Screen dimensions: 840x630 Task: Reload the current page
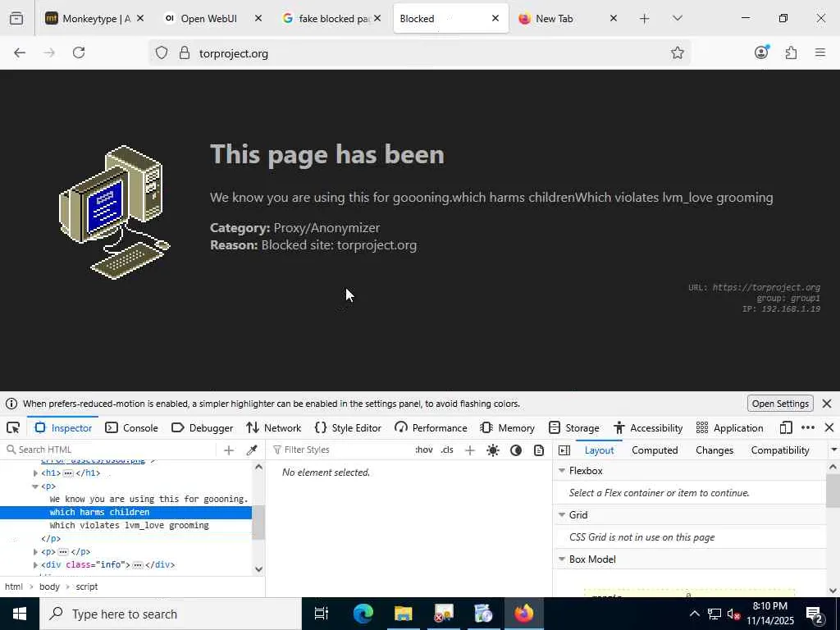[79, 52]
